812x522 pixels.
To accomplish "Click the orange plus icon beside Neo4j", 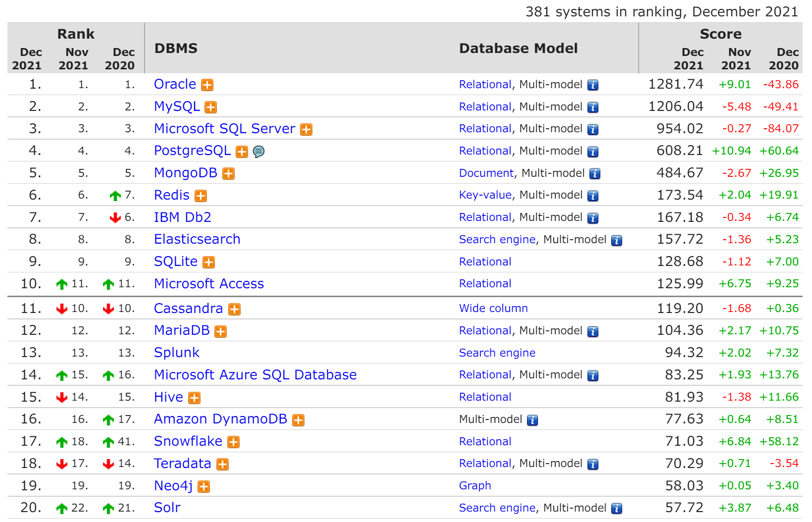I will (x=203, y=487).
